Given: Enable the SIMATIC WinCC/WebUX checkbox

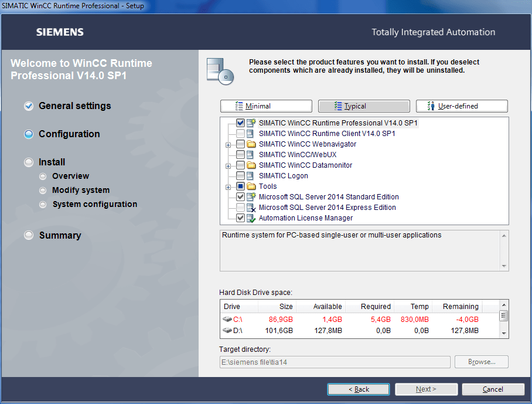Looking at the screenshot, I should (x=240, y=155).
